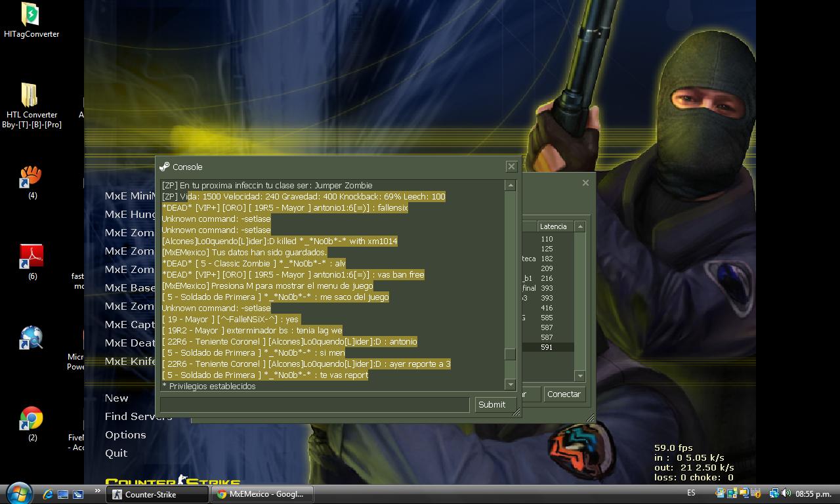Select the MxE Hung menu entry
This screenshot has height=504, width=840.
point(130,214)
